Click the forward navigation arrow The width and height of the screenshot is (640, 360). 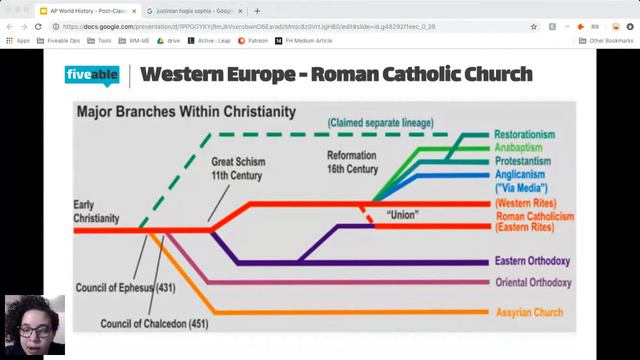click(24, 27)
